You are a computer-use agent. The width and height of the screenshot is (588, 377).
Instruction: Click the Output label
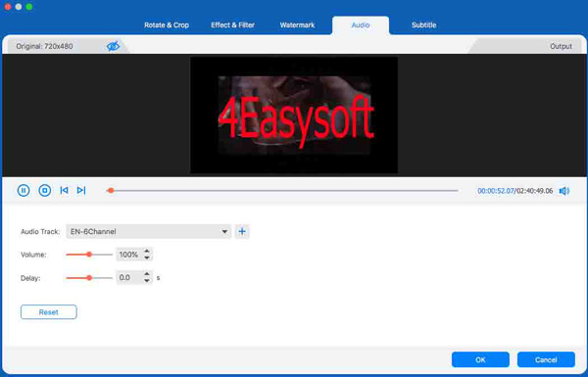pos(561,46)
